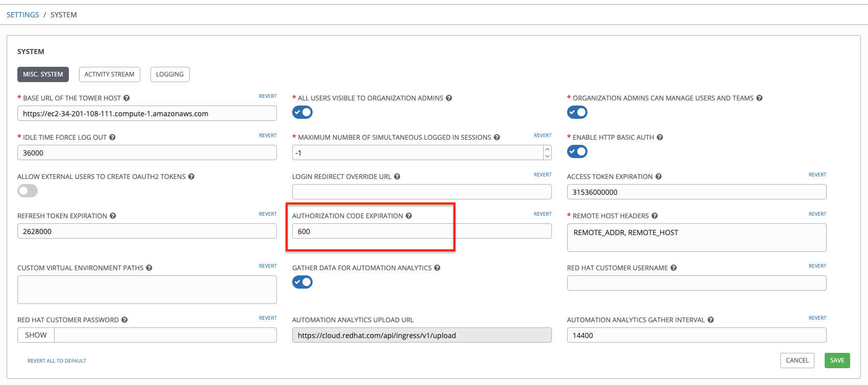The image size is (868, 385).
Task: Click the Authorization Code Expiration input field
Action: pos(421,232)
